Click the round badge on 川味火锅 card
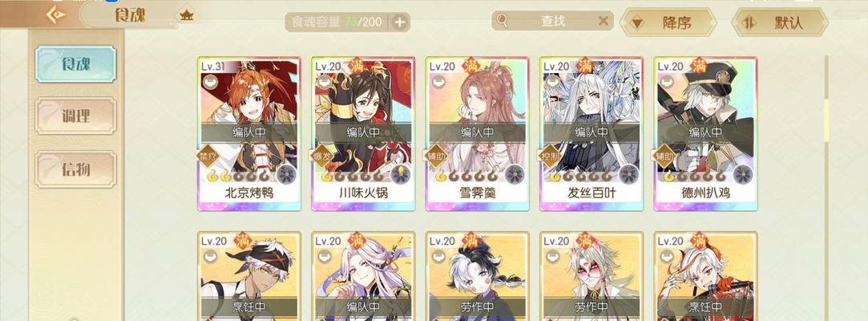 (x=401, y=174)
